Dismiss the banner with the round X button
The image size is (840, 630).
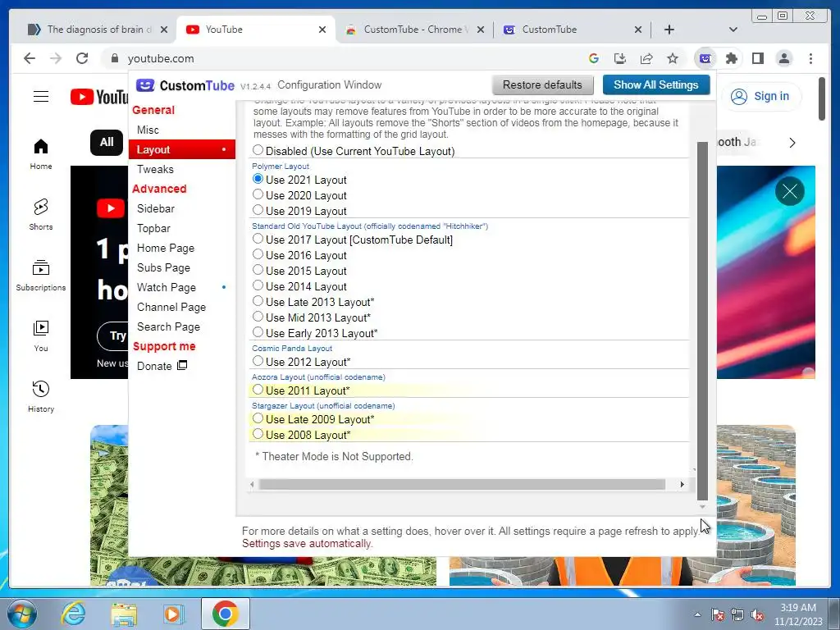(790, 190)
